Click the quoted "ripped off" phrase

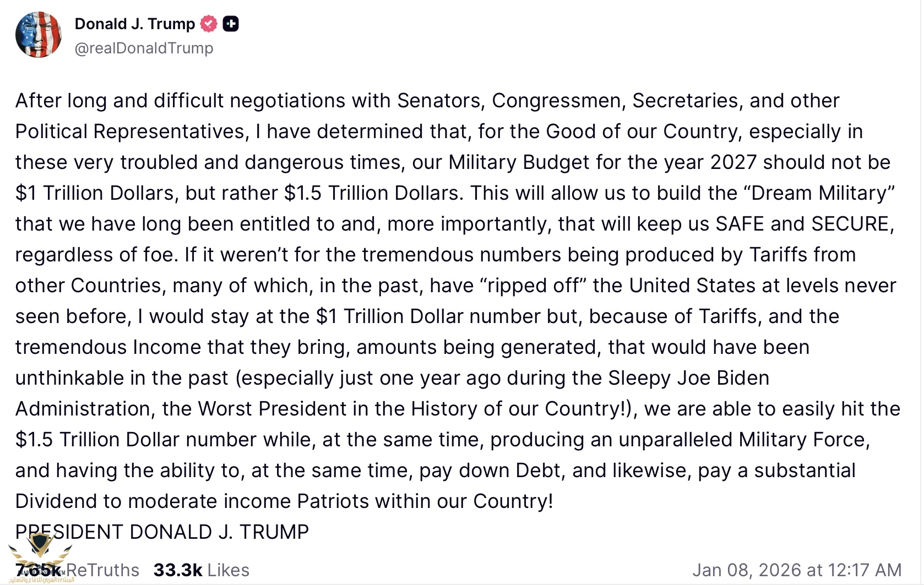[533, 286]
